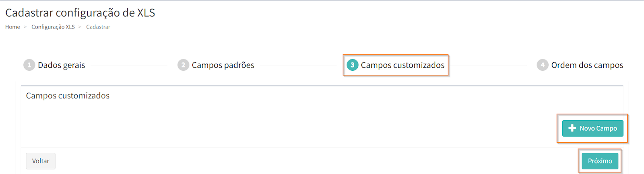Click the Cadastrar breadcrumb item
Image resolution: width=644 pixels, height=174 pixels.
click(x=98, y=27)
